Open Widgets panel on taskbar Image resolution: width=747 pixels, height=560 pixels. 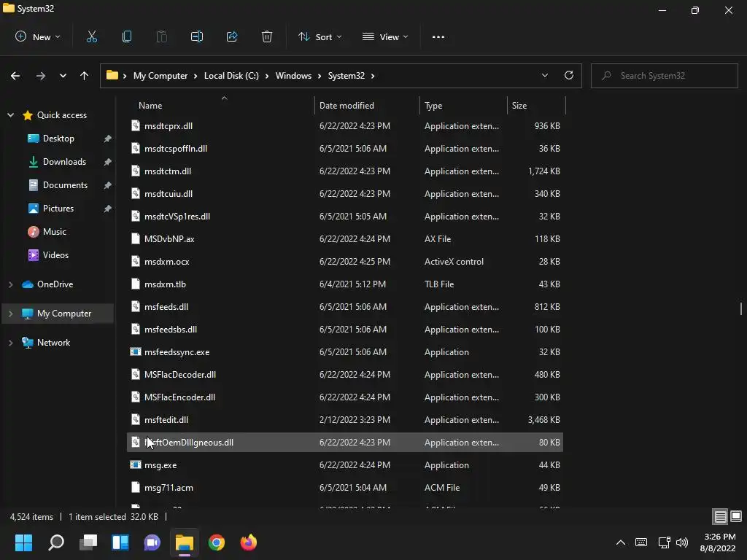(120, 542)
